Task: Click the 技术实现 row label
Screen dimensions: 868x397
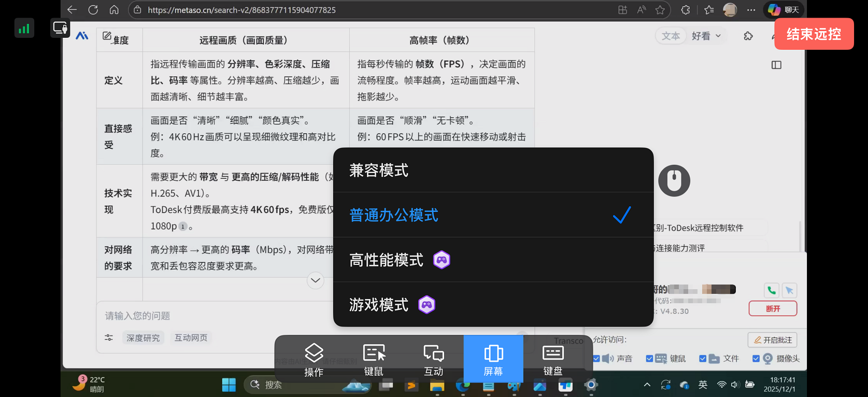Action: 118,202
